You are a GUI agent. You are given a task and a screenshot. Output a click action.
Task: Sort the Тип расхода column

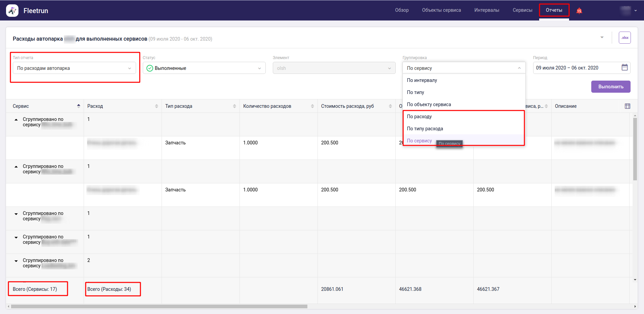(234, 106)
